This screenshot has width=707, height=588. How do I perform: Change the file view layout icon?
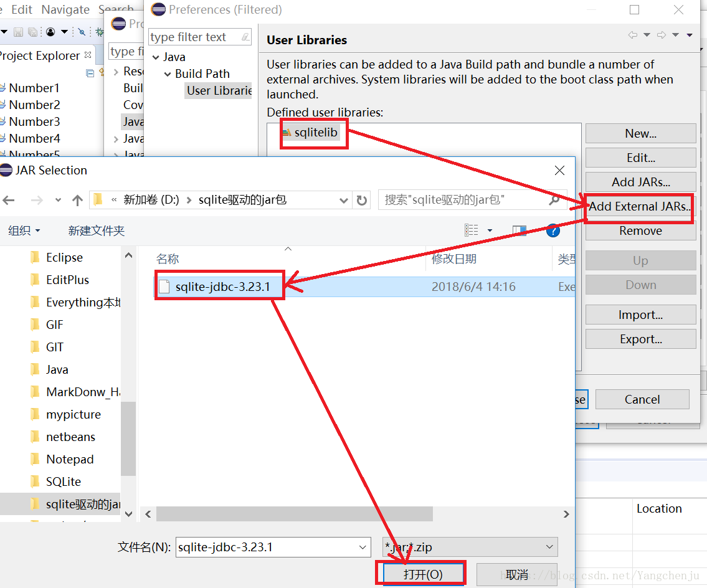coord(471,230)
